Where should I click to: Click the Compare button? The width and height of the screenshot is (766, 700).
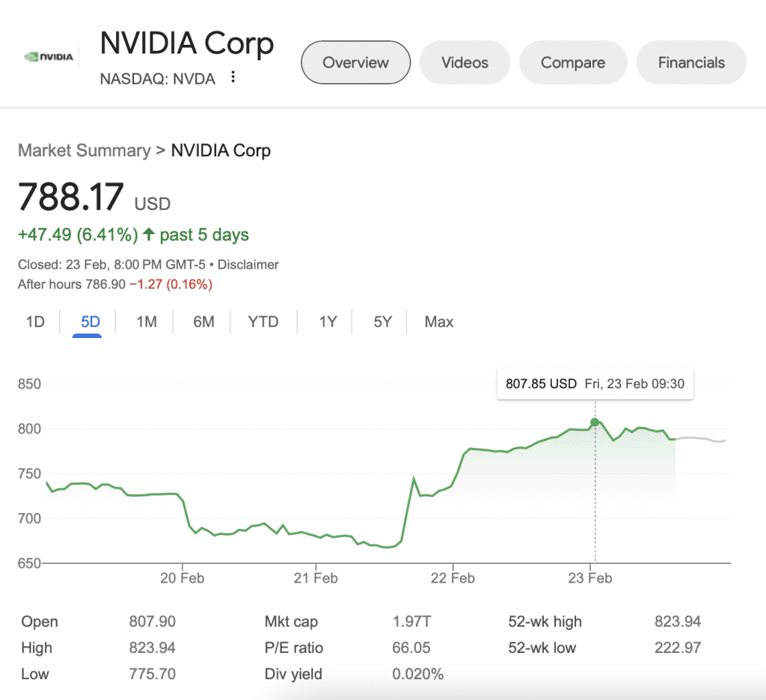(573, 63)
